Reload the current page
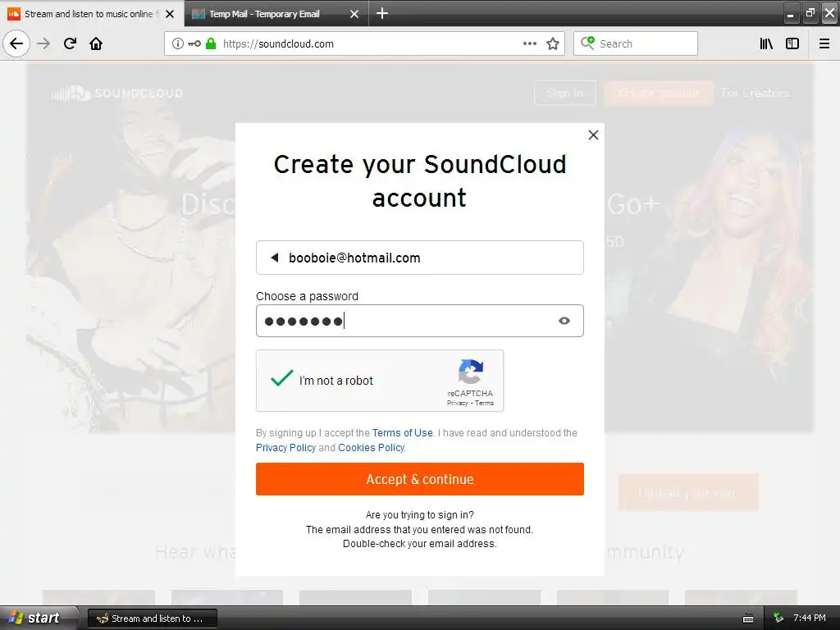The height and width of the screenshot is (630, 840). coord(70,43)
